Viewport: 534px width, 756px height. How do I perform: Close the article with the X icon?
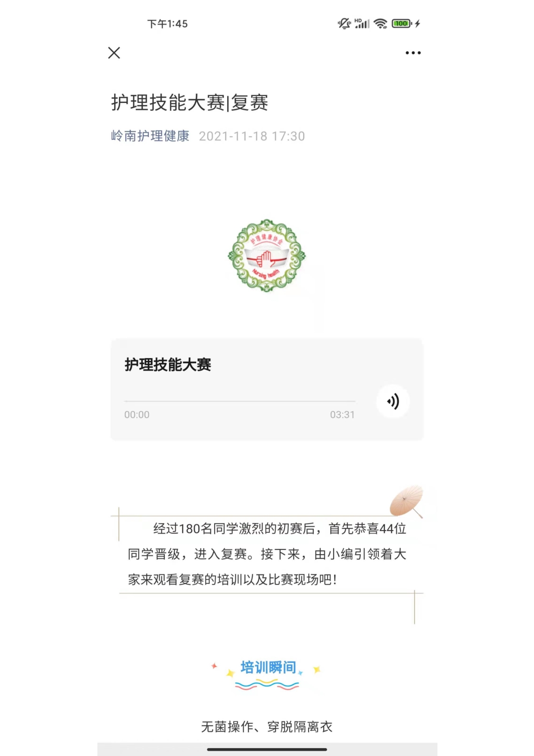[114, 53]
